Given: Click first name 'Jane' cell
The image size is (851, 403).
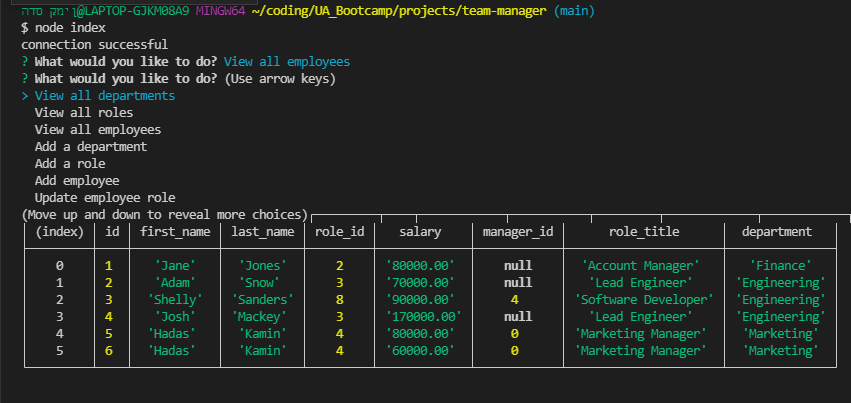Looking at the screenshot, I should 175,266.
